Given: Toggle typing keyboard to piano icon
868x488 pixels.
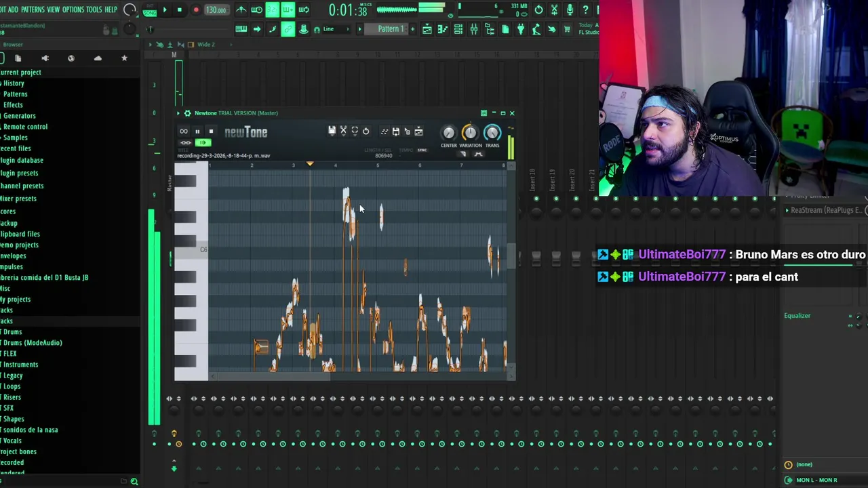Looking at the screenshot, I should click(241, 29).
